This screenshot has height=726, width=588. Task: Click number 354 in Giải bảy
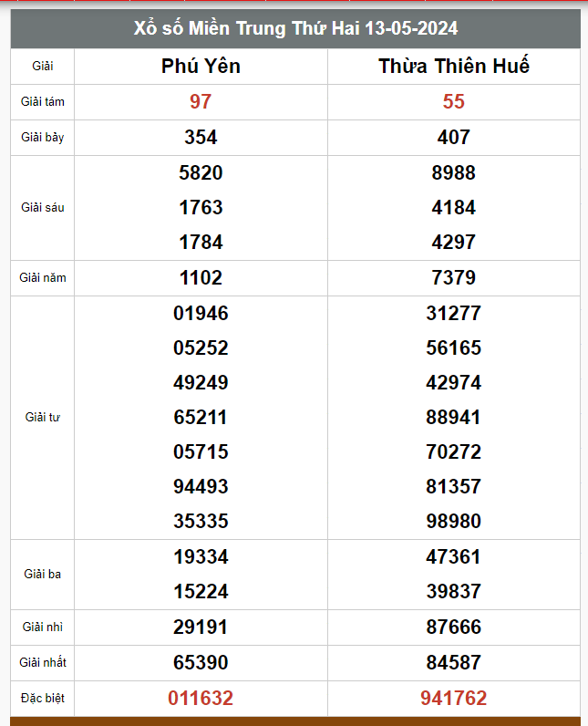coord(201,138)
